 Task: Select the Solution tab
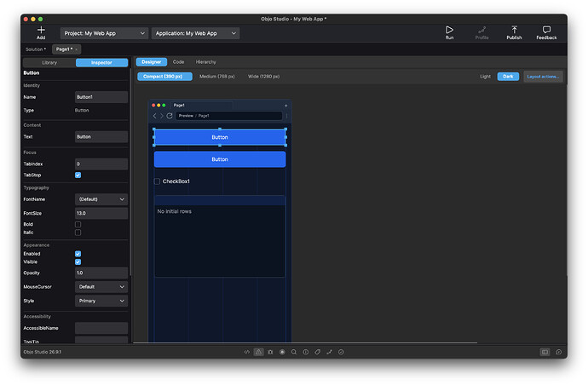click(36, 49)
